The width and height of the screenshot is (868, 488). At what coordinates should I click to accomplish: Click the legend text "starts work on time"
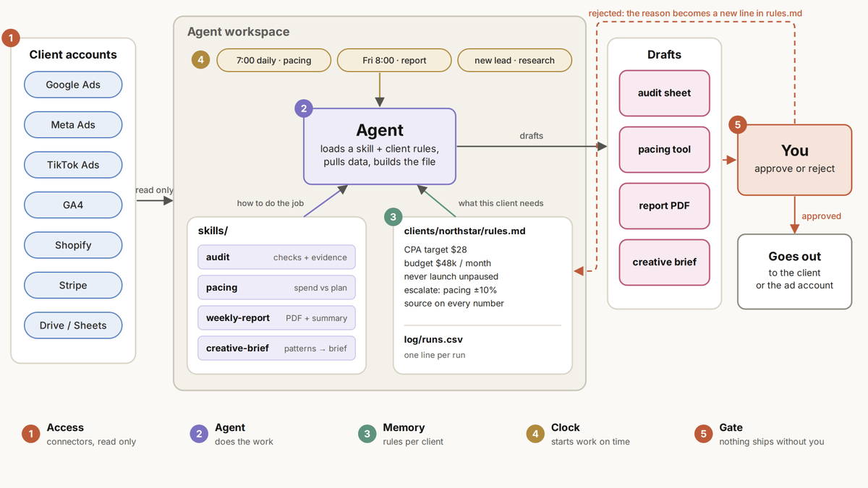pyautogui.click(x=590, y=442)
